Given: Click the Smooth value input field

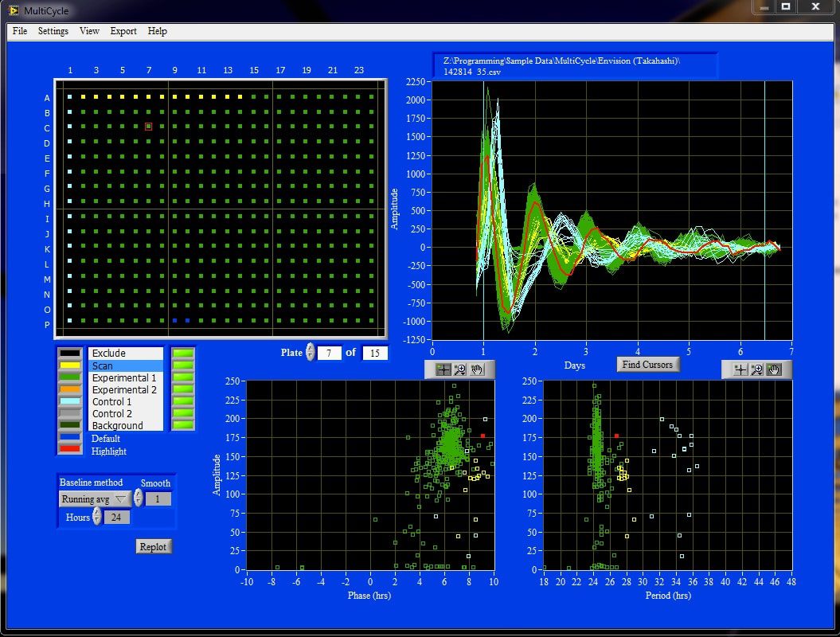Looking at the screenshot, I should (x=157, y=499).
